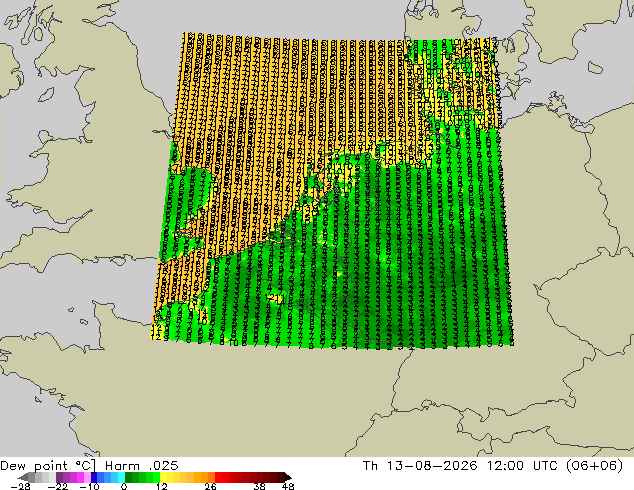Select the dark blue legend swatch
The height and width of the screenshot is (490, 634).
[x=94, y=477]
